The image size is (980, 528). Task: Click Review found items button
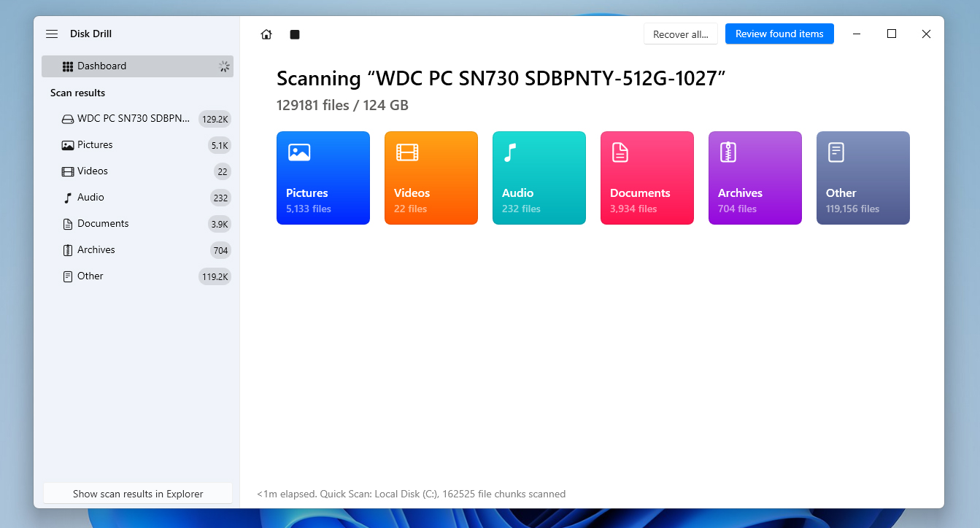pos(779,34)
